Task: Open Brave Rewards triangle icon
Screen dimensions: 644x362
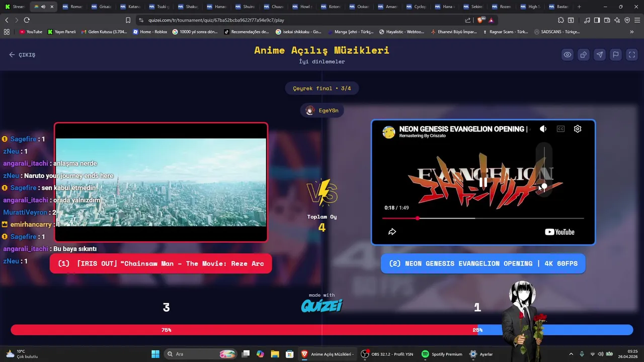Action: click(x=491, y=20)
